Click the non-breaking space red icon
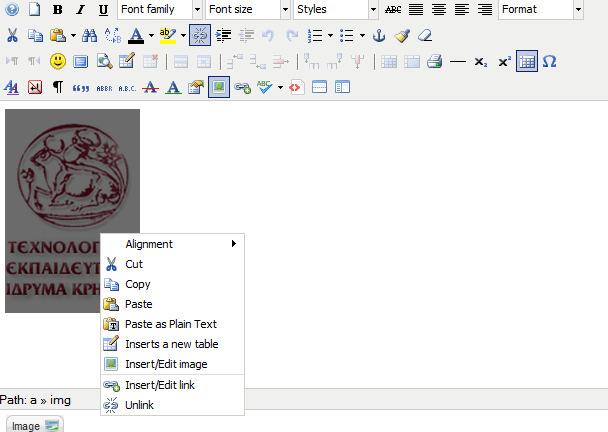 tap(35, 87)
